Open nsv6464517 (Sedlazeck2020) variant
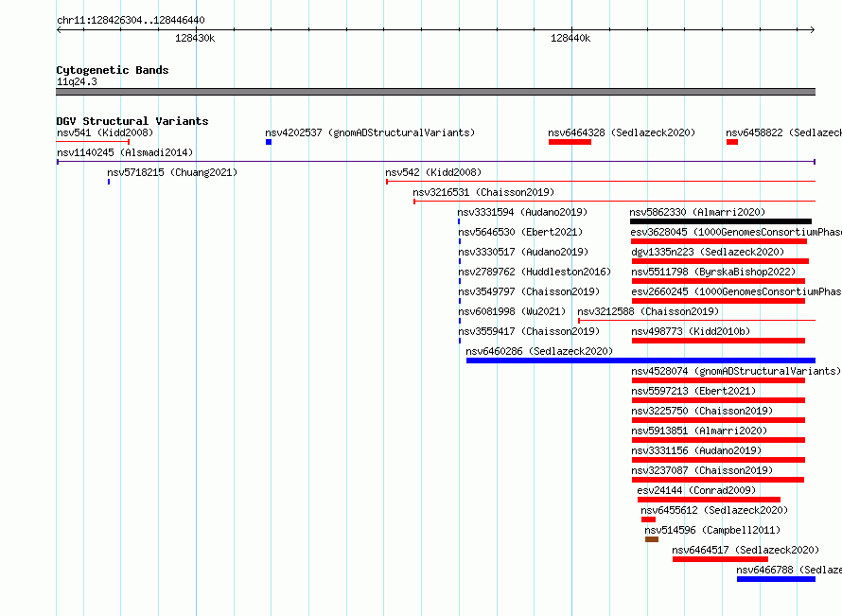842x616 pixels. [x=746, y=550]
